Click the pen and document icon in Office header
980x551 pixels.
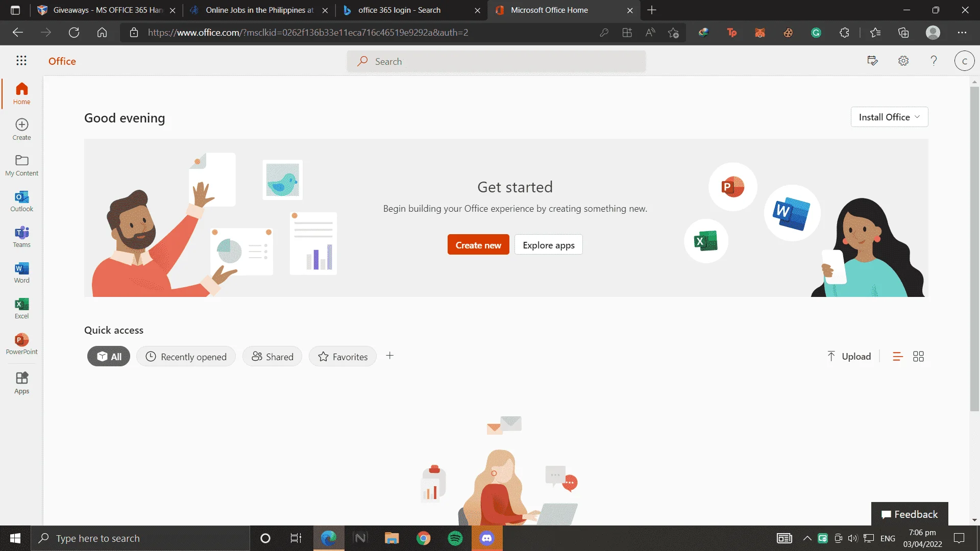pos(872,61)
